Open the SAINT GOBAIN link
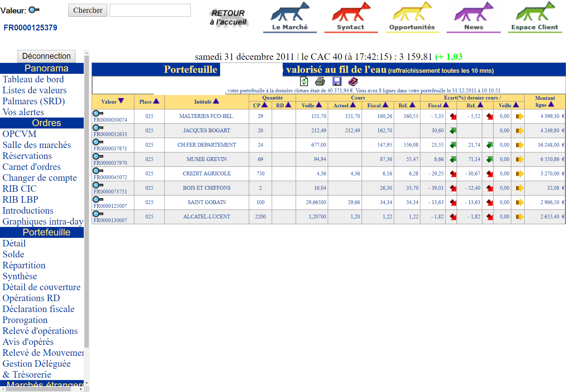Screen dimensions: 566x392 click(x=207, y=202)
